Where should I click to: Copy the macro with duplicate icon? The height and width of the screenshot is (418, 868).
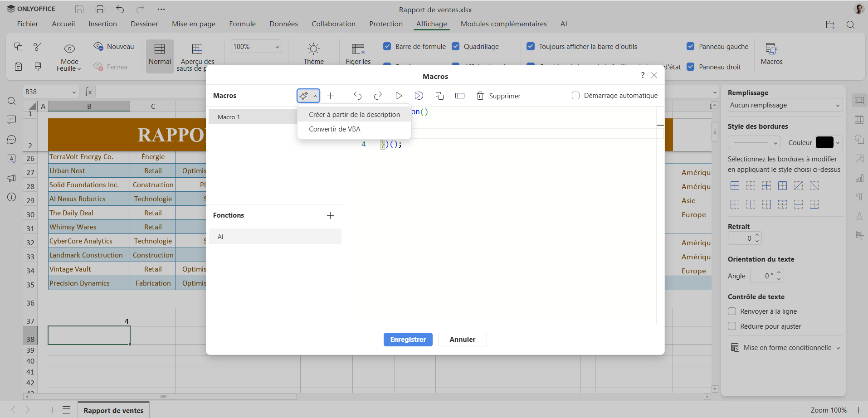[x=439, y=96]
